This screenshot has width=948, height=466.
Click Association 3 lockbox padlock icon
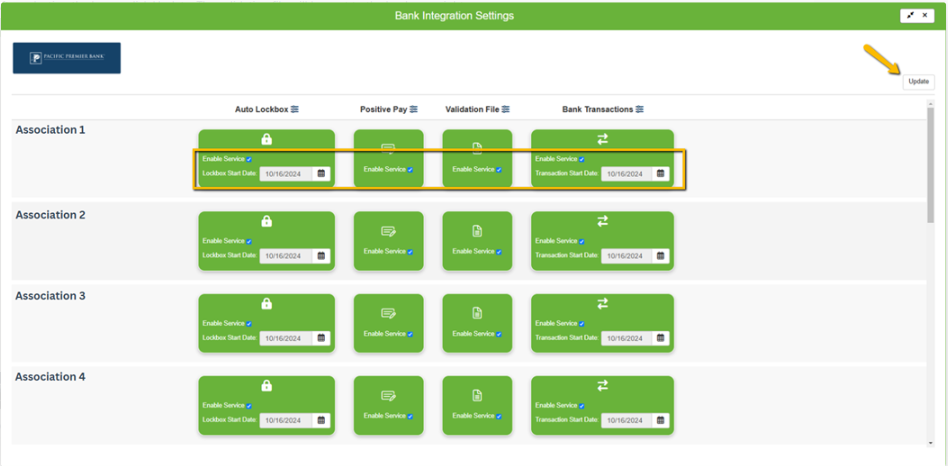coord(267,303)
